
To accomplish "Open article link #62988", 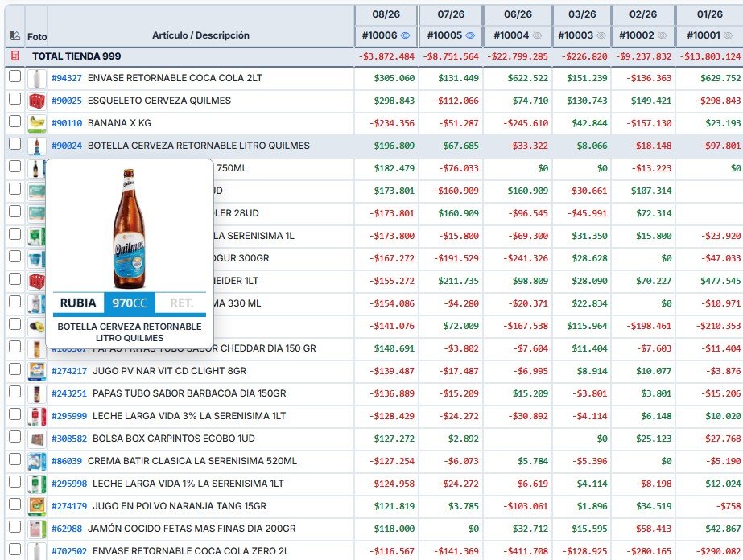I will coord(67,529).
